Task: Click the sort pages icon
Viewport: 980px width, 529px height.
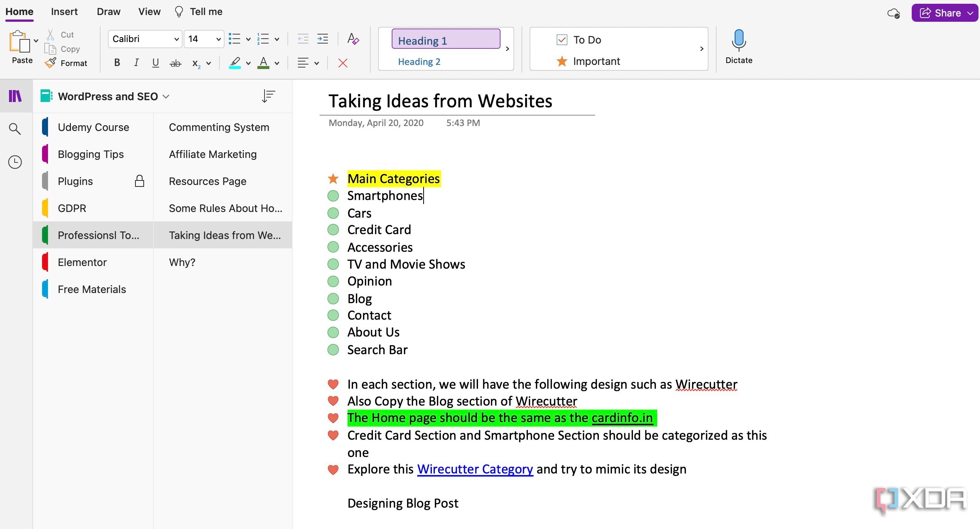Action: [x=269, y=96]
